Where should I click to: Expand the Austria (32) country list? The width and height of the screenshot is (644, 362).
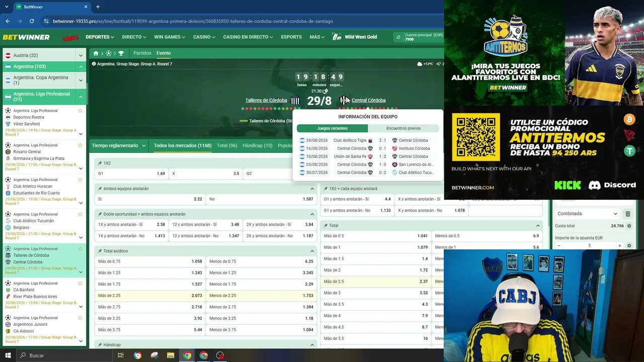click(80, 55)
